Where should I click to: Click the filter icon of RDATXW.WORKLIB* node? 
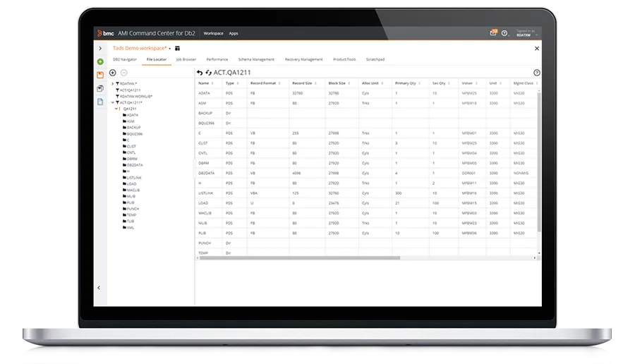[117, 97]
